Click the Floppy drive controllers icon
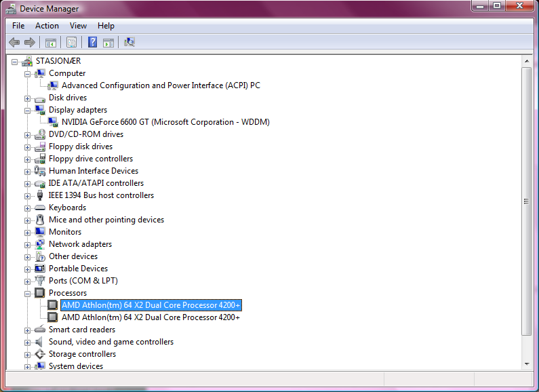539x392 pixels. coord(40,159)
